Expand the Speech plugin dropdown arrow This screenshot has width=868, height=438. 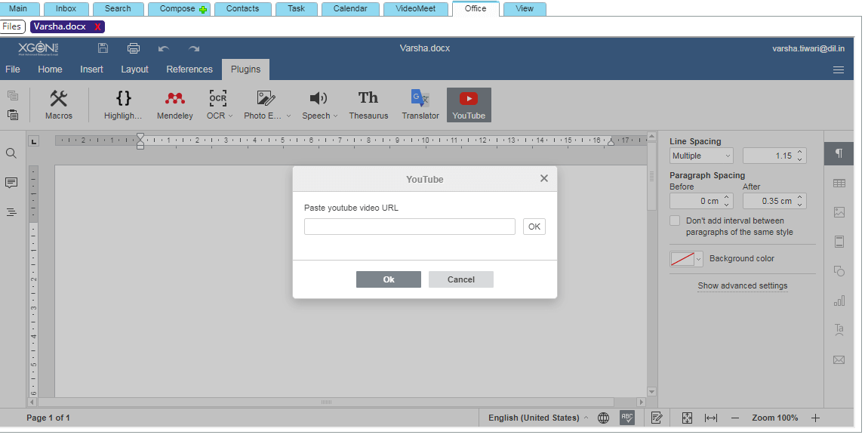(335, 116)
